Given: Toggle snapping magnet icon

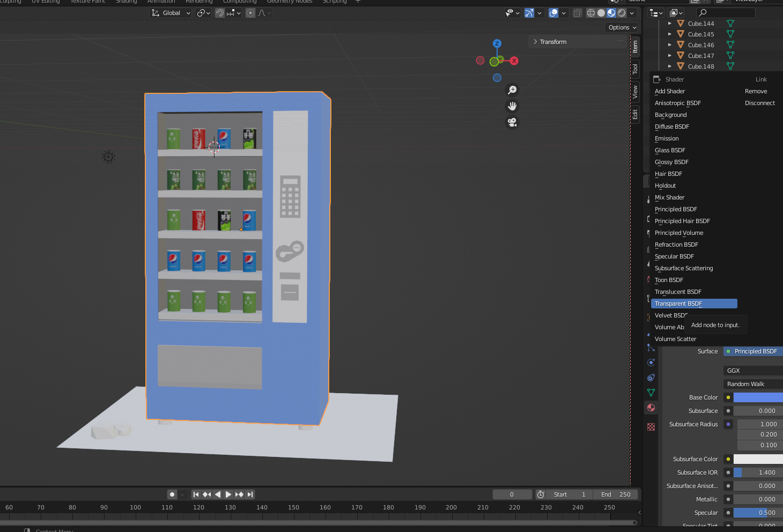Looking at the screenshot, I should tap(220, 13).
